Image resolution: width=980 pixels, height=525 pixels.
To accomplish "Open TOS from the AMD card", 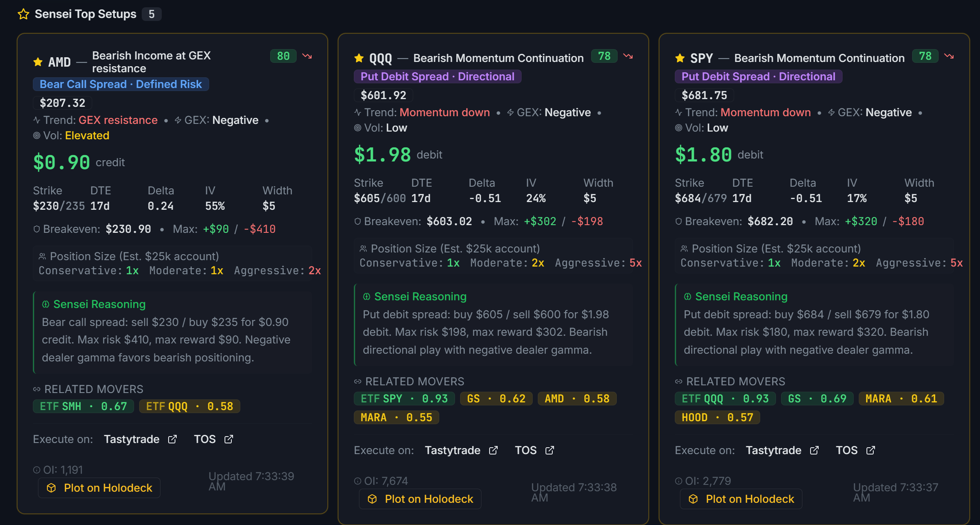I will click(205, 439).
